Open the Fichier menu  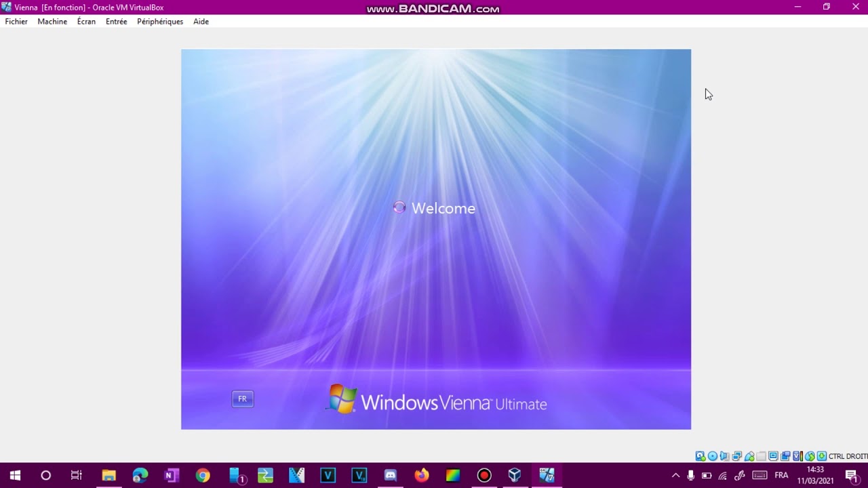(x=16, y=22)
